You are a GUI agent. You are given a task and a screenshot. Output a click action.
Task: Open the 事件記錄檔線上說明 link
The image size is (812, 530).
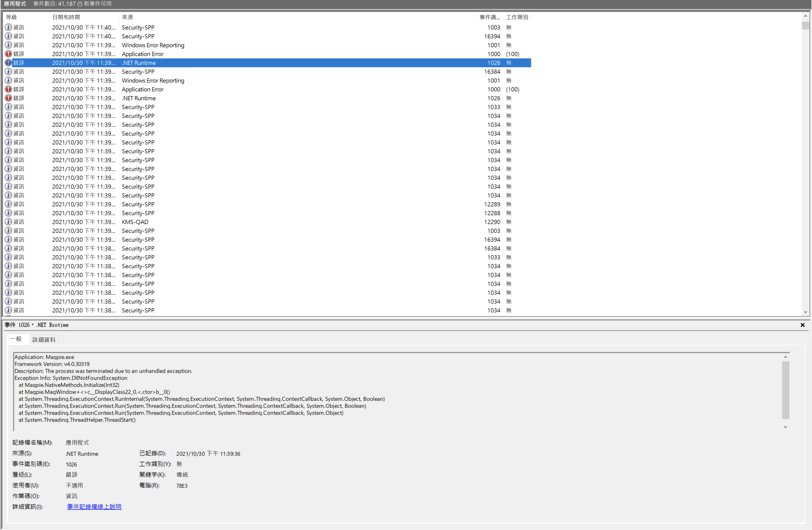point(94,507)
